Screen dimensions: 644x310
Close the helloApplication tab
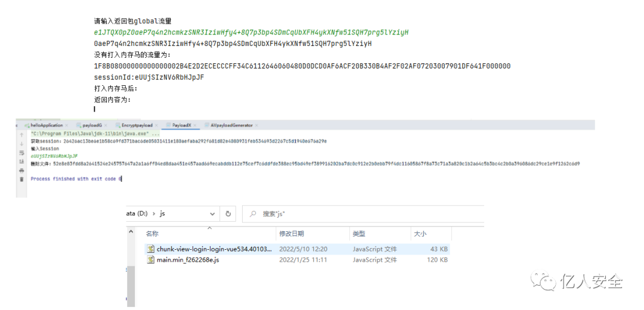pyautogui.click(x=67, y=125)
